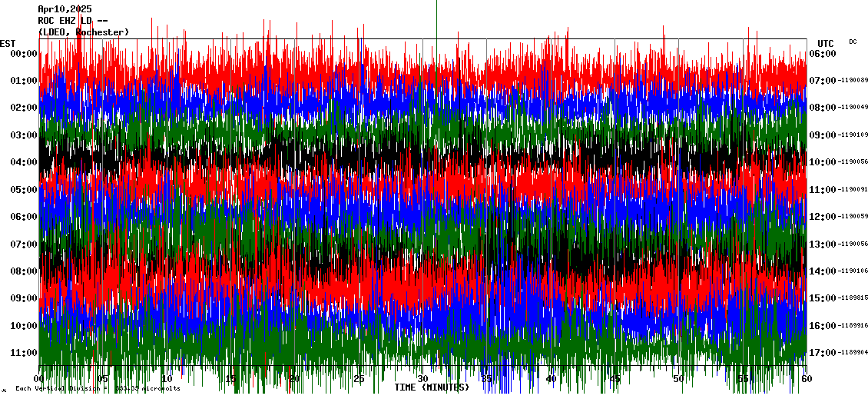Viewport: 868px width, 399px height.
Task: Select the 00:00 EST row label
Action: tap(23, 54)
